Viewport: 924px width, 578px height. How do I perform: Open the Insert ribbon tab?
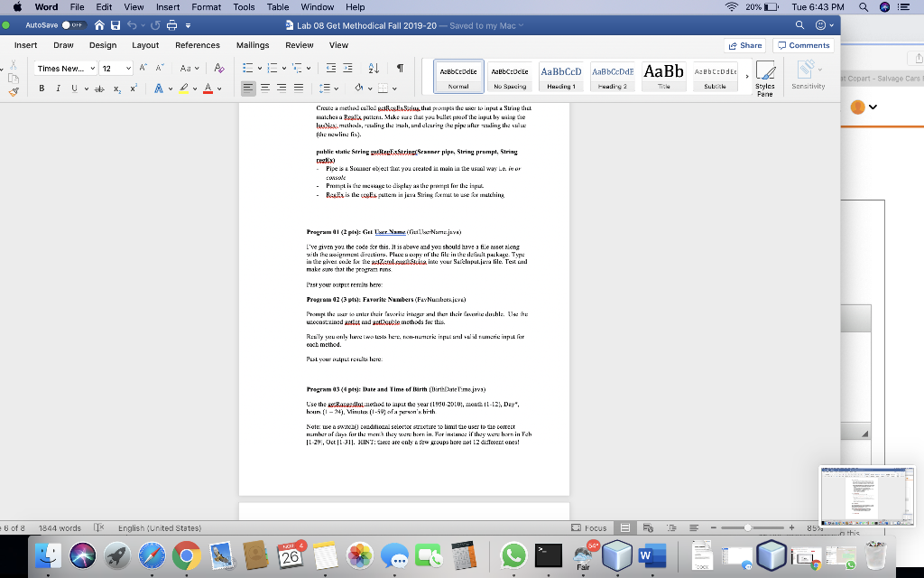[26, 45]
